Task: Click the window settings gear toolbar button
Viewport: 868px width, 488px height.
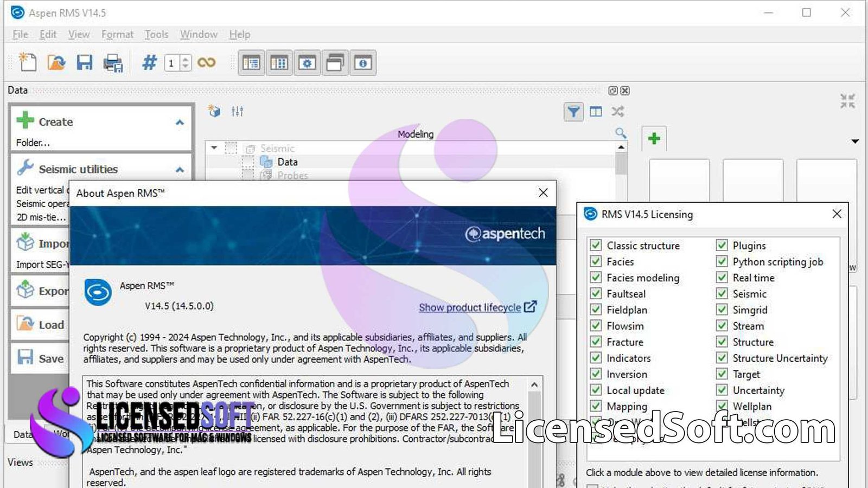Action: [307, 63]
